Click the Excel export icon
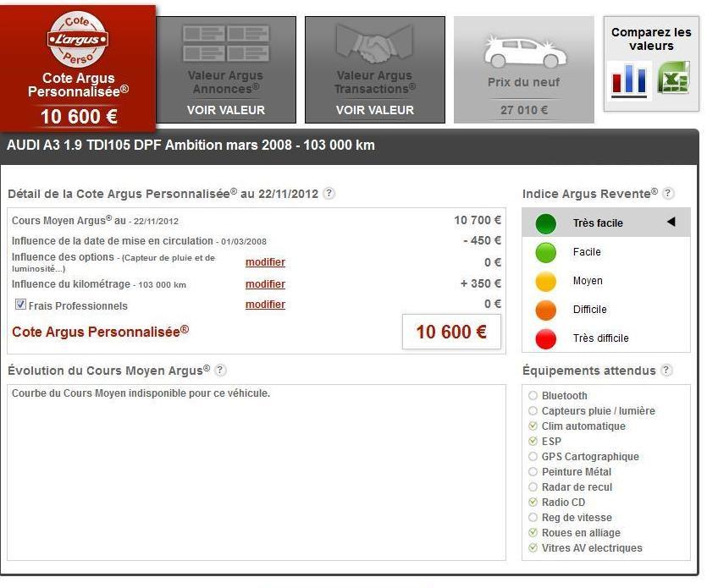The height and width of the screenshot is (588, 718). (x=674, y=78)
